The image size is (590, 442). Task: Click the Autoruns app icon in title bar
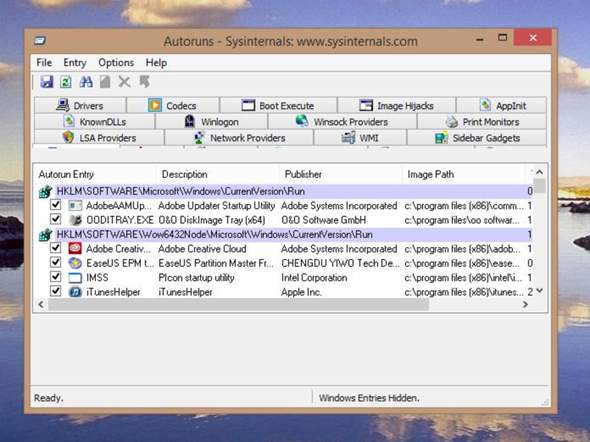point(40,40)
